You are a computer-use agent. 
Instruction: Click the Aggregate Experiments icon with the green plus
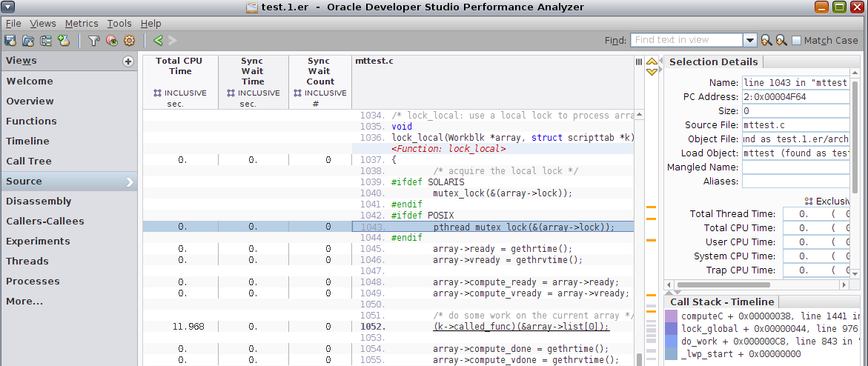point(64,40)
